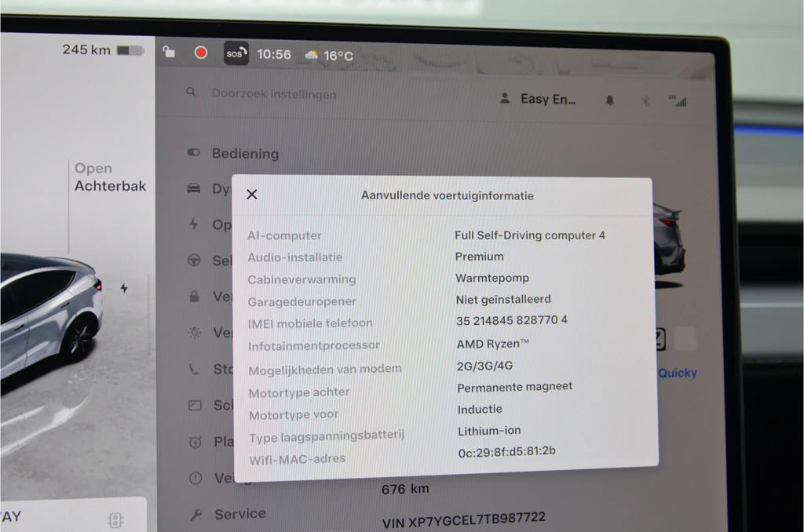The width and height of the screenshot is (804, 532).
Task: Tap the Premium audio value
Action: tap(479, 257)
